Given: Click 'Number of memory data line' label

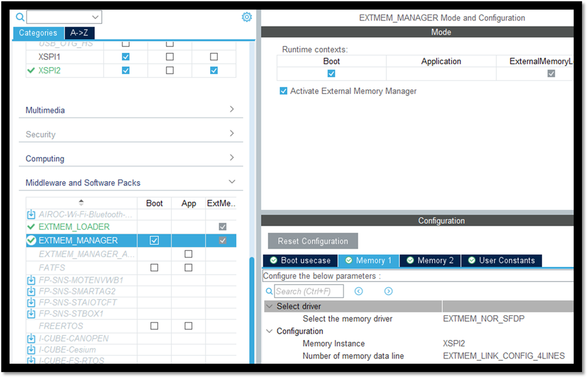Looking at the screenshot, I should (x=353, y=356).
